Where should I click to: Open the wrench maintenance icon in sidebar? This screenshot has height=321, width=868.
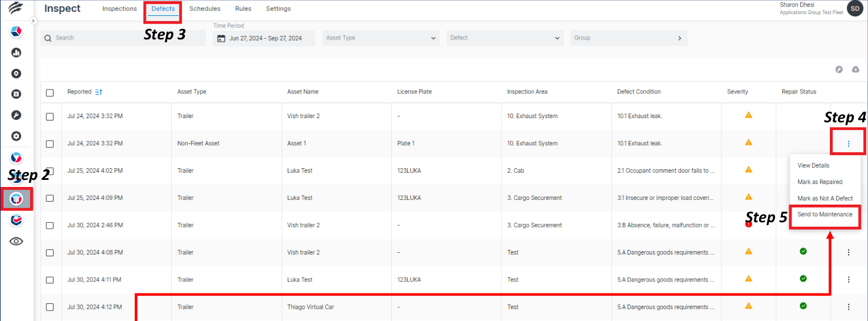16,115
